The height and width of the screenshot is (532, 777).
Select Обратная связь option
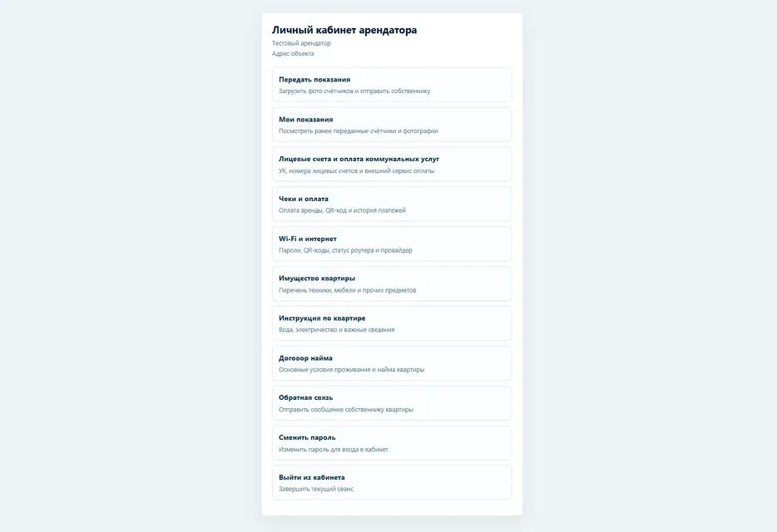392,403
